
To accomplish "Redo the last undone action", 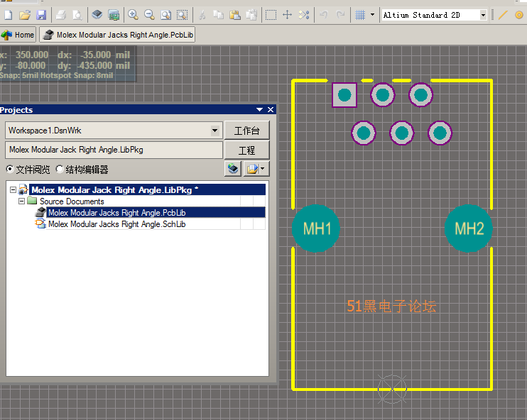I will pos(340,15).
